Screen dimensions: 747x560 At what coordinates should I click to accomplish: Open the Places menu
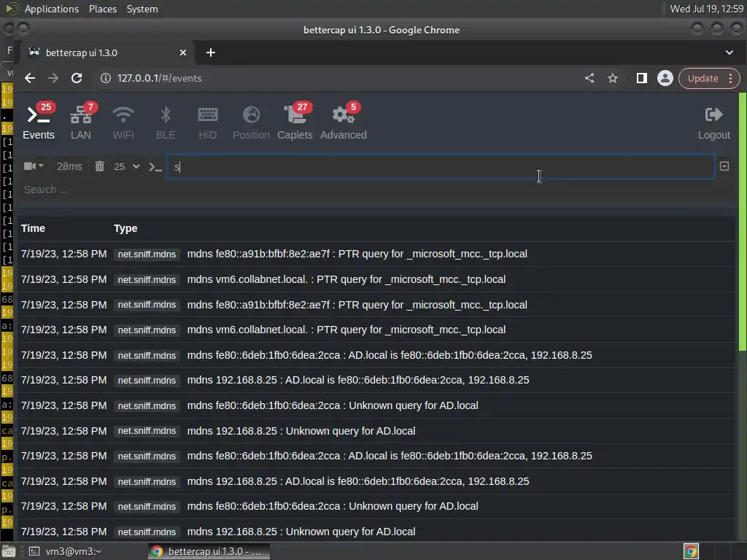point(103,9)
